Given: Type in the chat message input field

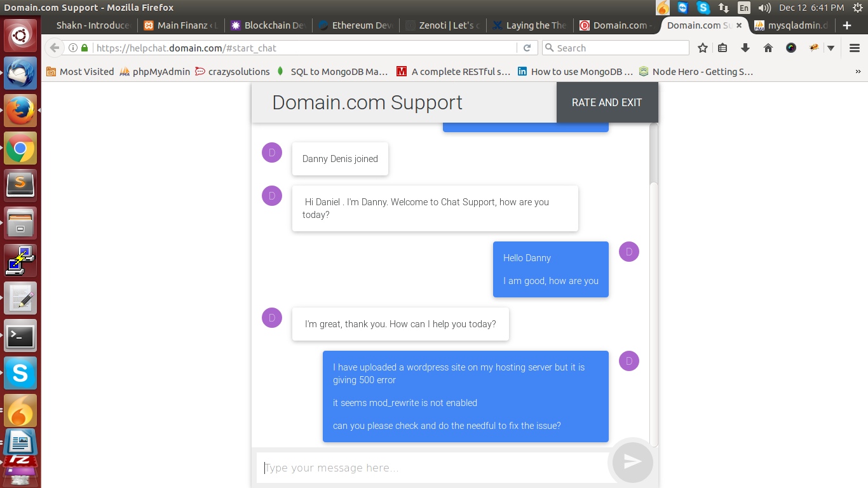Looking at the screenshot, I should 432,468.
